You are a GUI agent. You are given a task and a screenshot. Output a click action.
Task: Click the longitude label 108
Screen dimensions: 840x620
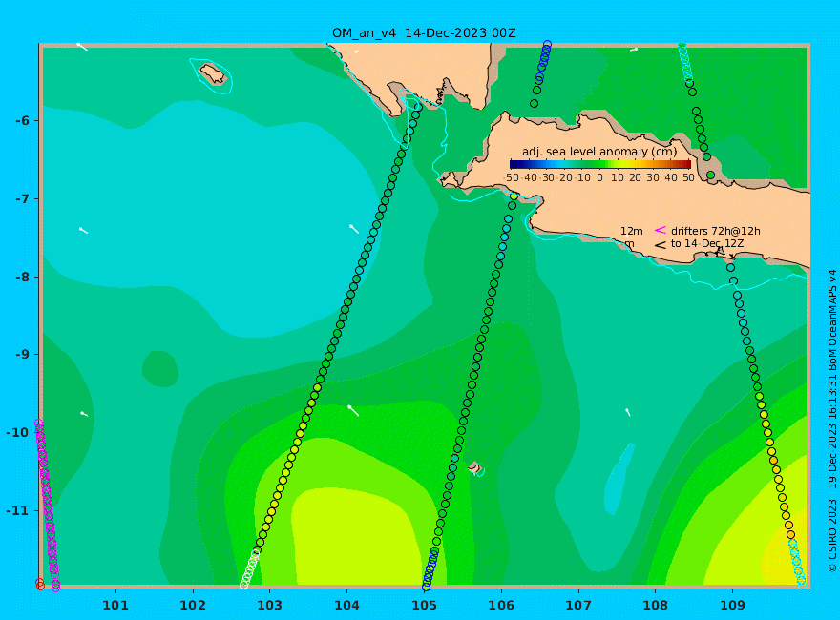coord(655,606)
